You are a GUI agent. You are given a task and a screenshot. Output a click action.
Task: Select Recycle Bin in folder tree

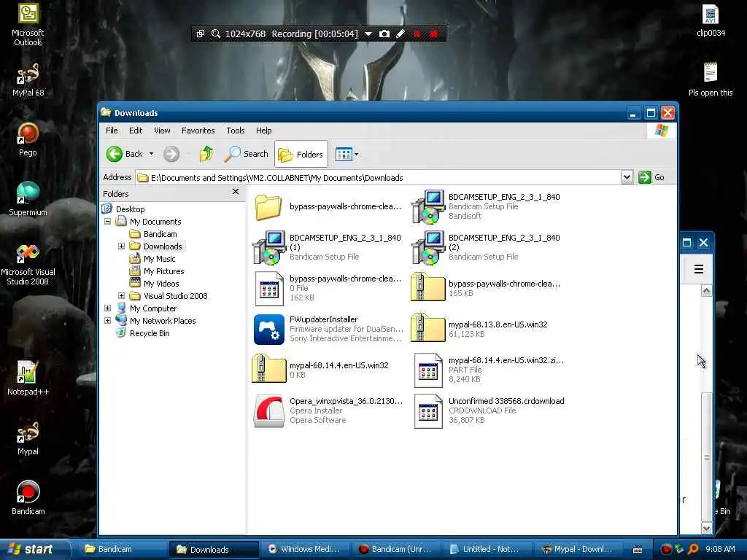point(149,332)
